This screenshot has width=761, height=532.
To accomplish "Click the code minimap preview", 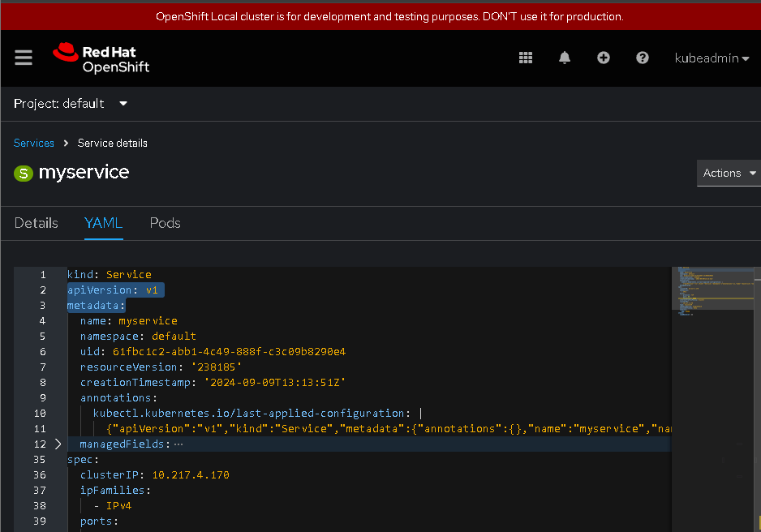I will pos(712,291).
